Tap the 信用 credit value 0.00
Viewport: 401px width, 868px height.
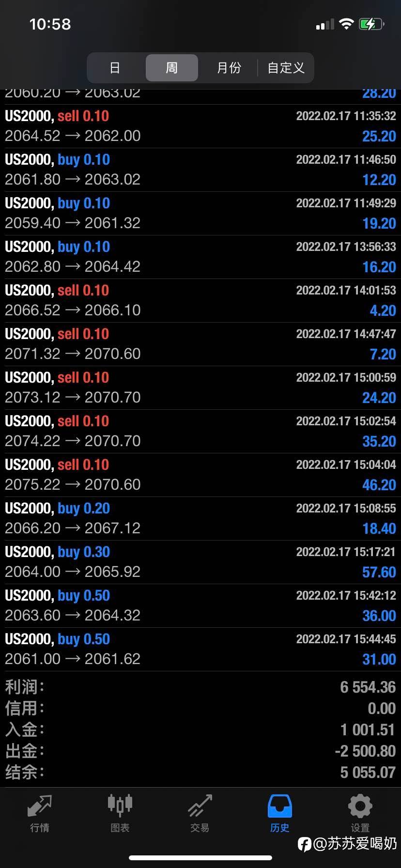pyautogui.click(x=382, y=708)
